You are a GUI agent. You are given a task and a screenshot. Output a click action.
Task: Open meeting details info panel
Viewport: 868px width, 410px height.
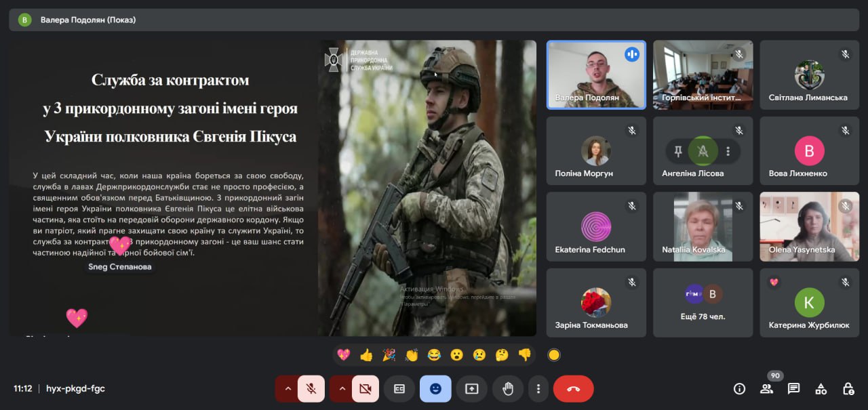[739, 388]
